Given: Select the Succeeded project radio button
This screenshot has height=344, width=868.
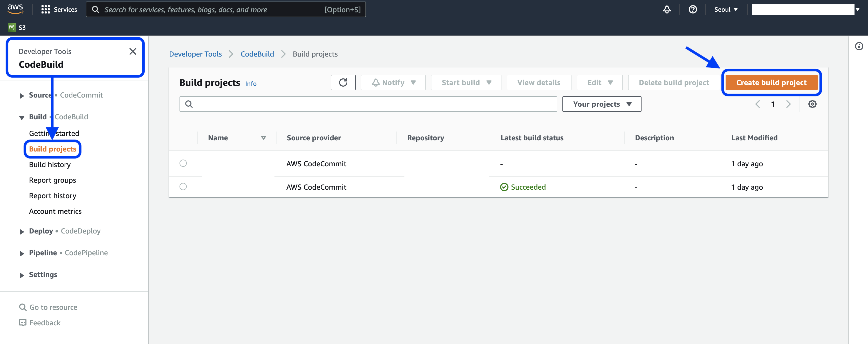Looking at the screenshot, I should pos(183,187).
